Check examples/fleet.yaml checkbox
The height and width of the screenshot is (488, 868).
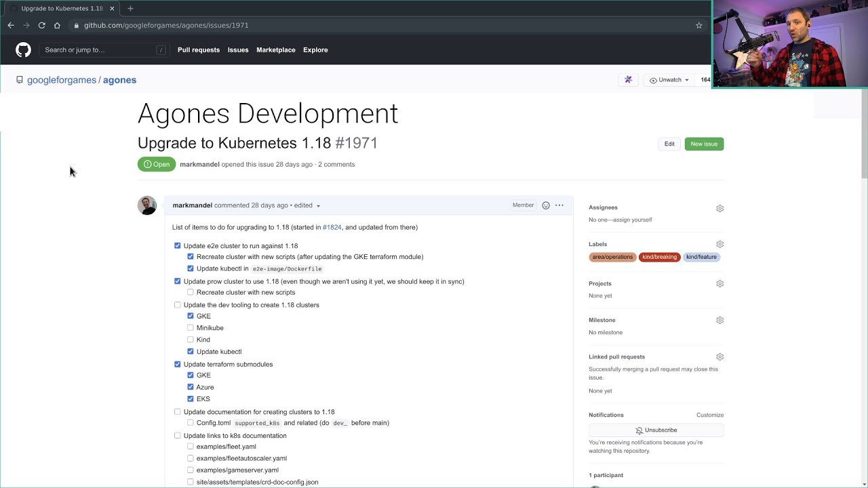click(x=191, y=446)
